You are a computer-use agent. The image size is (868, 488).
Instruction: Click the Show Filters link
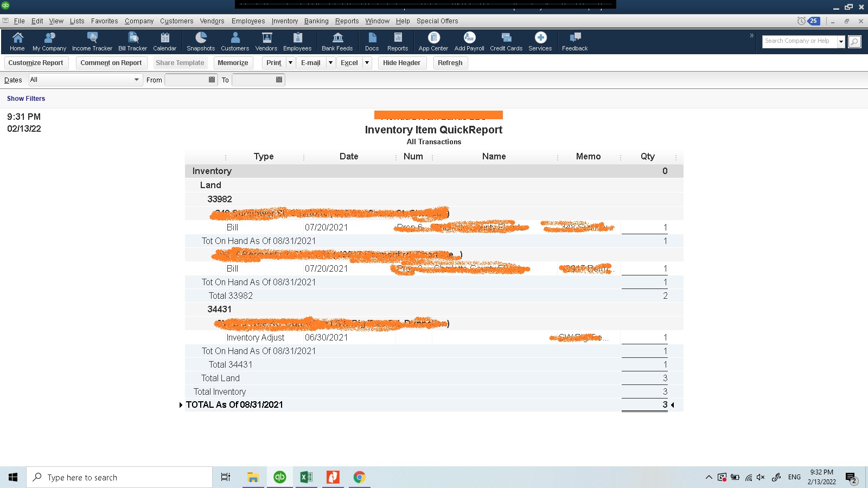click(x=25, y=98)
